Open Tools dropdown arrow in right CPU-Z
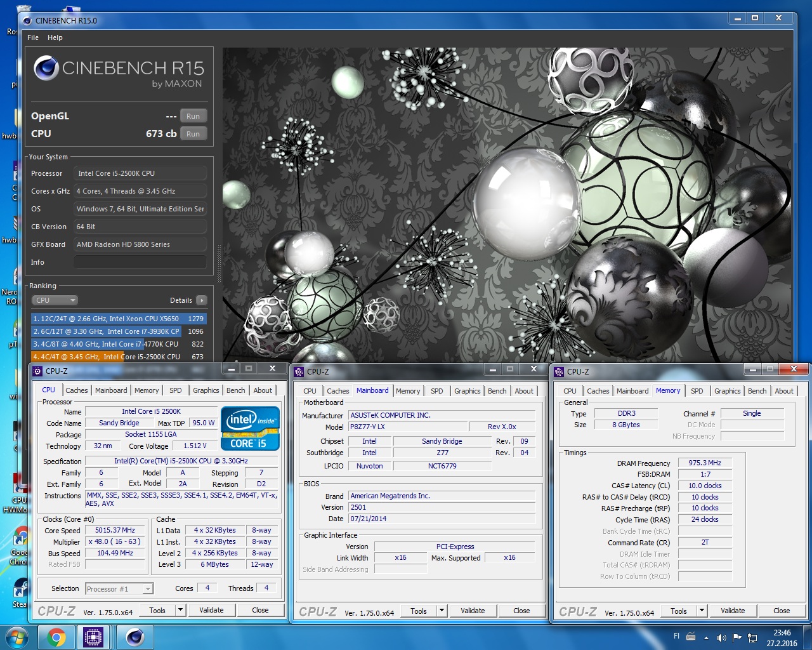812x650 pixels. pos(702,611)
